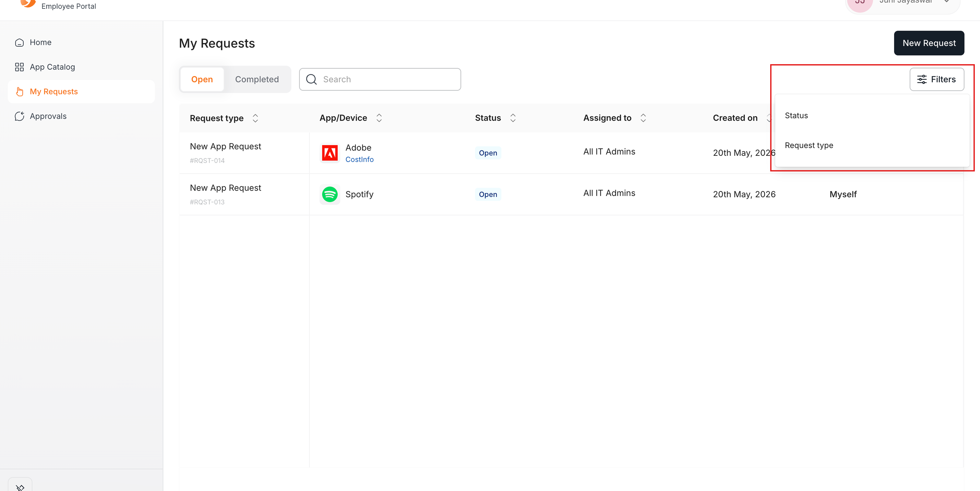
Task: Click the Open status badge for Spotify
Action: coord(488,194)
